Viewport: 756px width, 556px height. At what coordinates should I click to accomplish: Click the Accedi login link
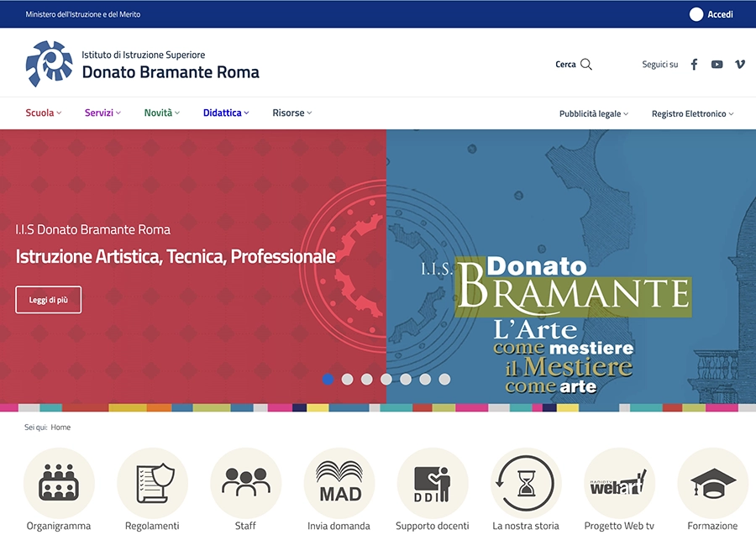[x=721, y=14]
